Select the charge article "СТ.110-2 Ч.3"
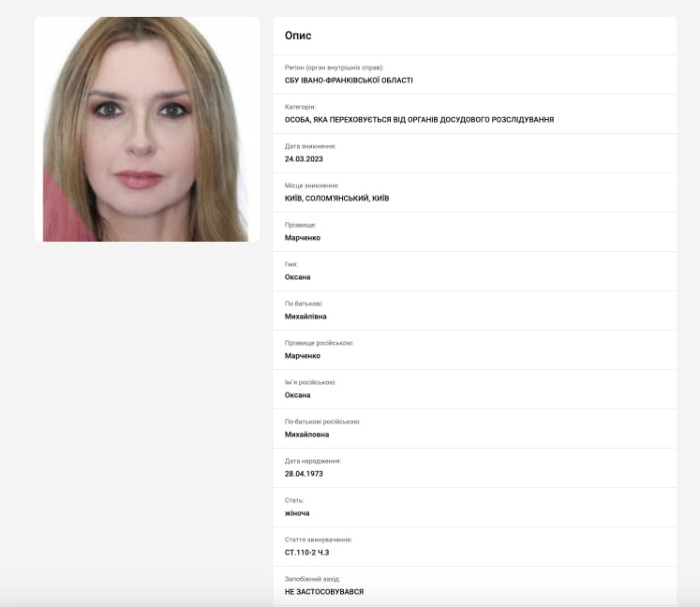Image resolution: width=700 pixels, height=607 pixels. tap(309, 553)
